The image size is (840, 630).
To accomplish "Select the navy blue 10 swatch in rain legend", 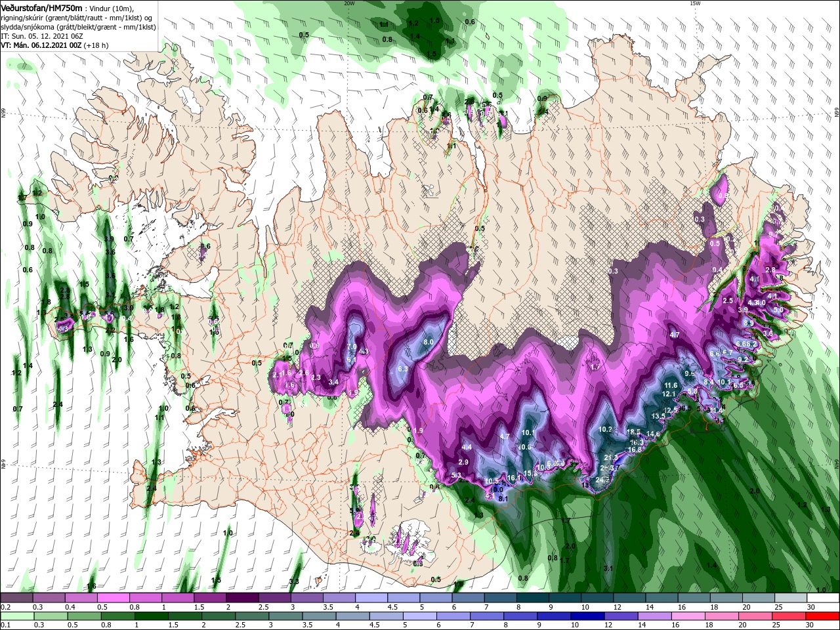I will tap(587, 616).
